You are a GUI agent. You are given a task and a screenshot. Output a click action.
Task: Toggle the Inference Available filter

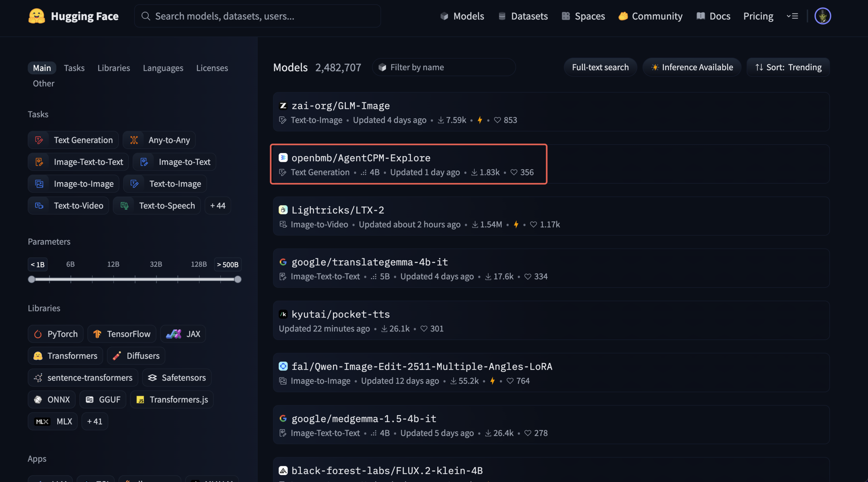click(x=692, y=67)
